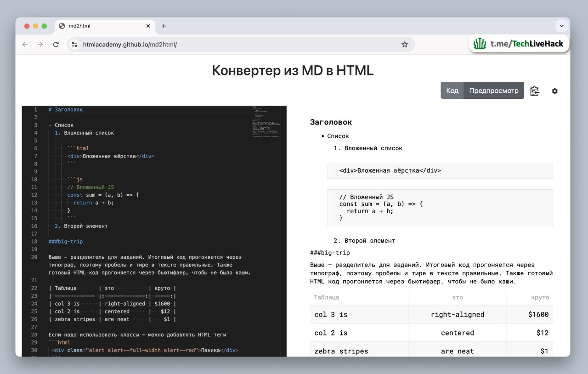This screenshot has width=588, height=374.
Task: Reload the md2html page
Action: [56, 45]
